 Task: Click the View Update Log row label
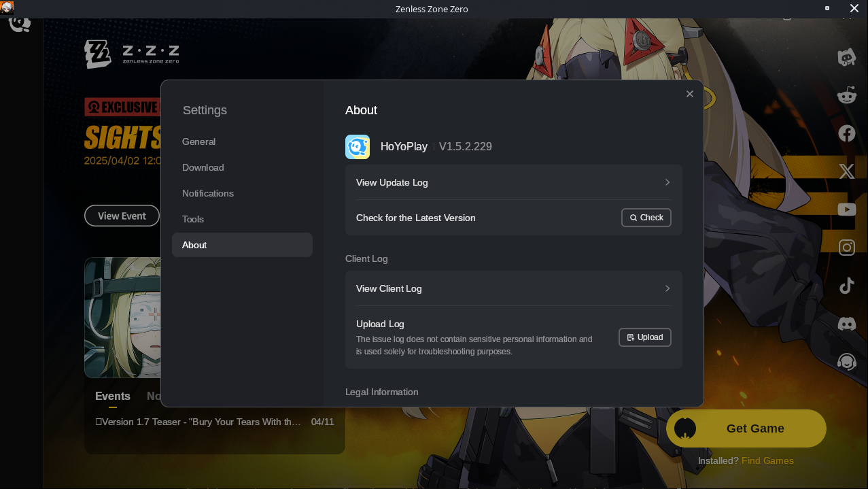[392, 182]
